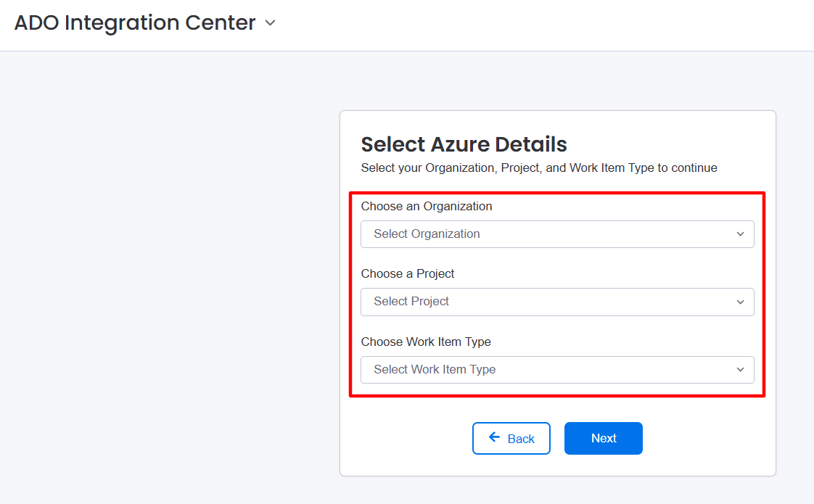Viewport: 814px width, 504px height.
Task: Open the ADO Integration Center title dropdown chevron
Action: (270, 22)
